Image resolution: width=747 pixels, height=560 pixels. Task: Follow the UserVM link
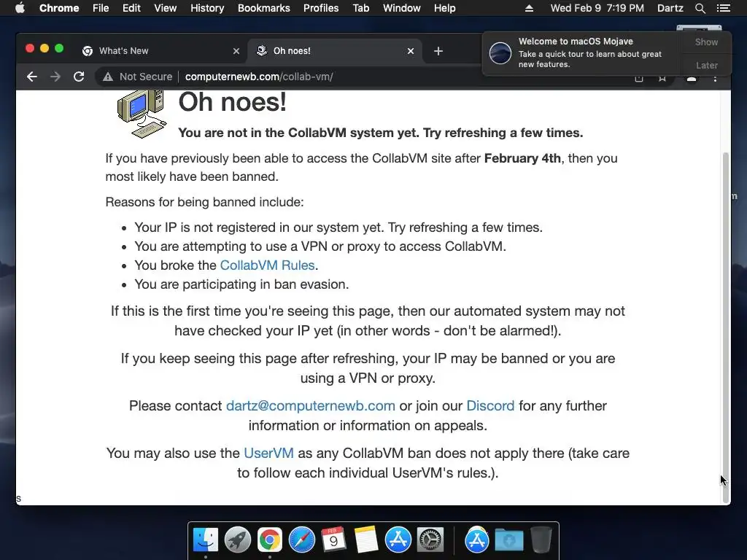[268, 453]
